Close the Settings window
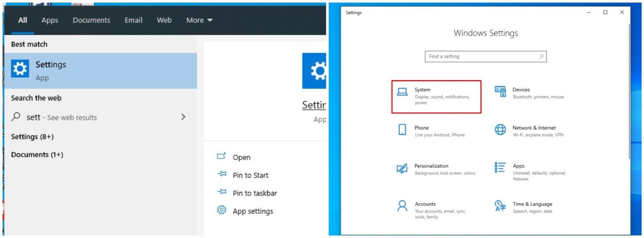Screen dimensions: 644x238 click(622, 12)
